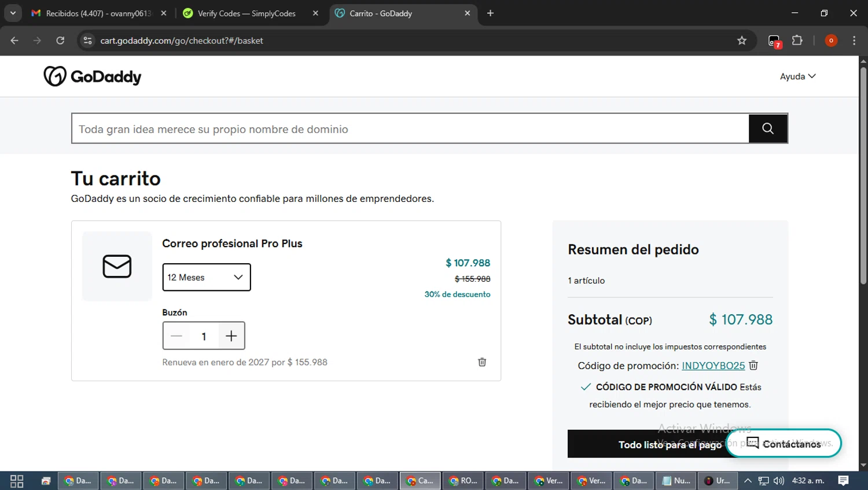Open the tab search chevron in Chrome
Screen dimensions: 868x490
13,13
